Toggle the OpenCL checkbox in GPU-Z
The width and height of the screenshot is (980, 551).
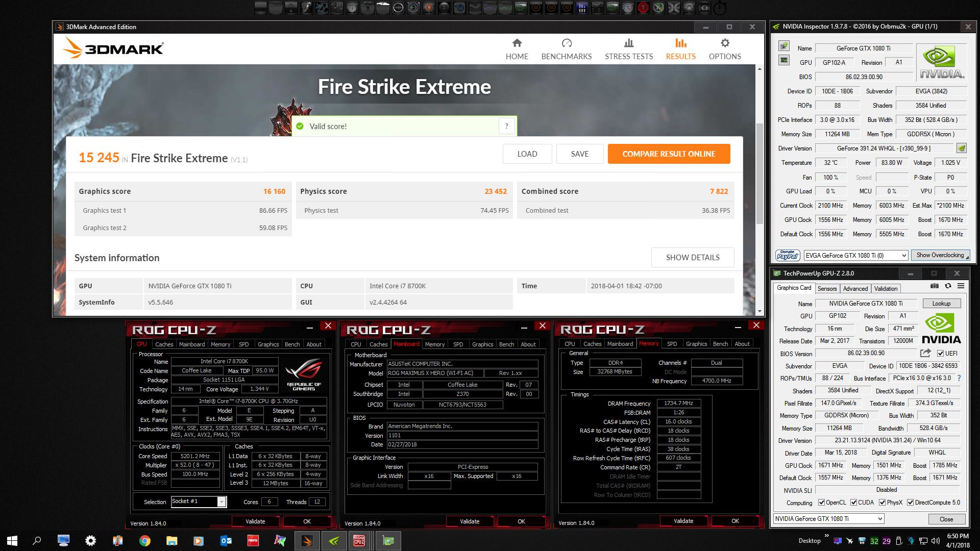point(821,503)
